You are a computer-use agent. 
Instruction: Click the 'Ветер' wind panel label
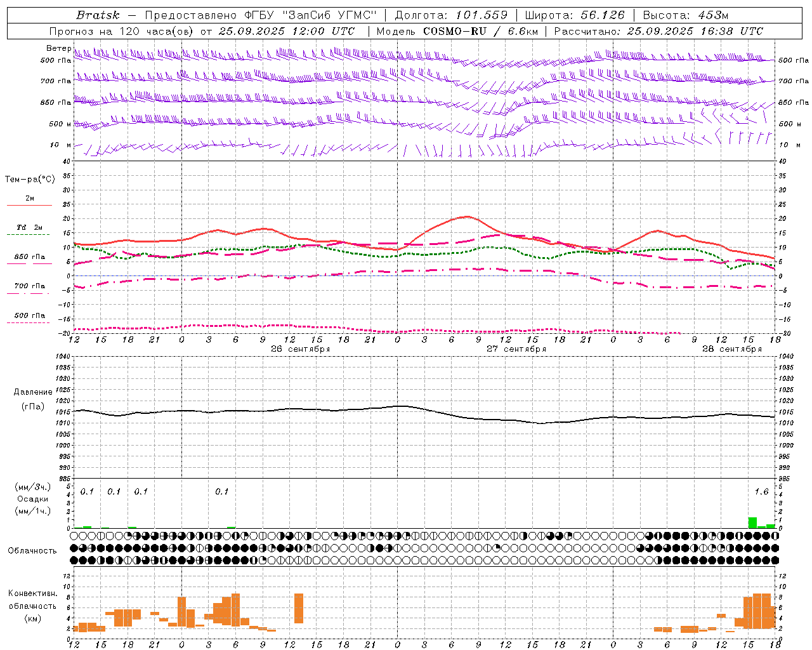coord(58,48)
